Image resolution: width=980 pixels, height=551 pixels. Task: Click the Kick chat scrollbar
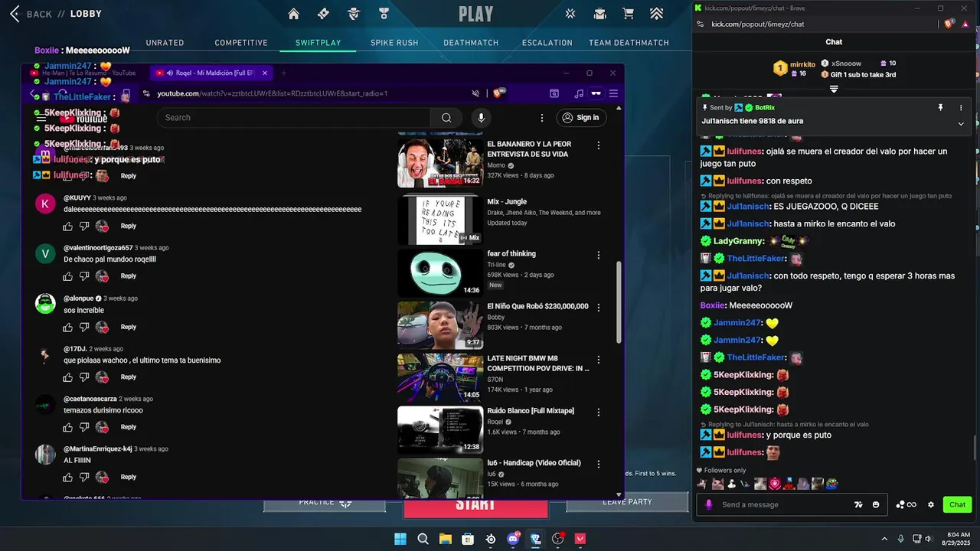975,448
